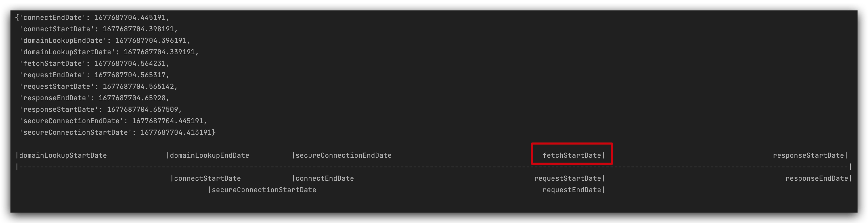Click the 'fetchStartDate' dictionary entry line
This screenshot has height=223, width=868.
point(94,63)
